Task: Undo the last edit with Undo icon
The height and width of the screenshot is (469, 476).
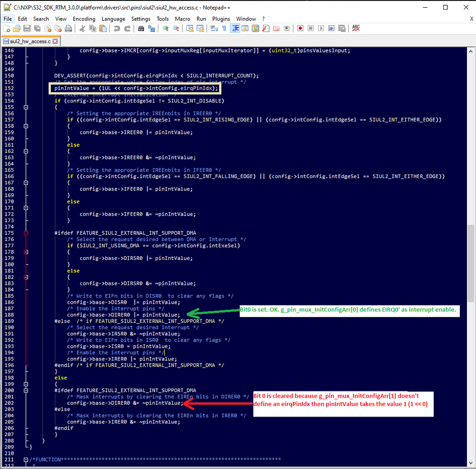Action: coord(117,29)
